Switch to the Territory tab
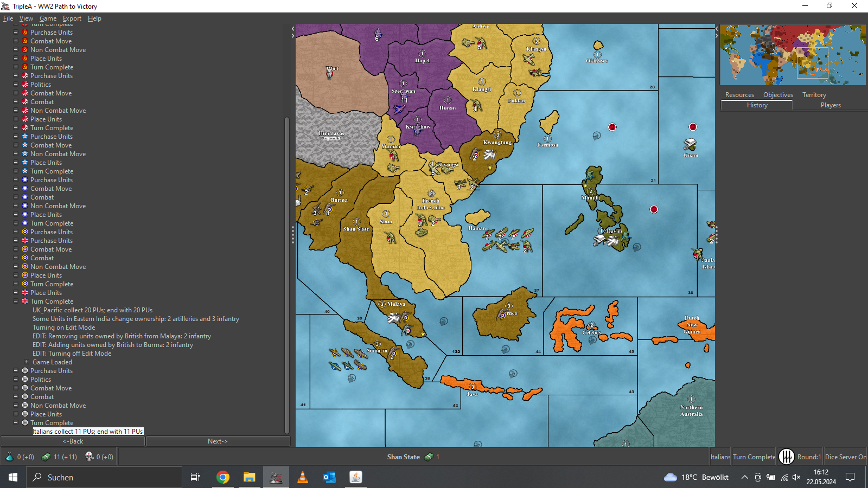 point(814,95)
